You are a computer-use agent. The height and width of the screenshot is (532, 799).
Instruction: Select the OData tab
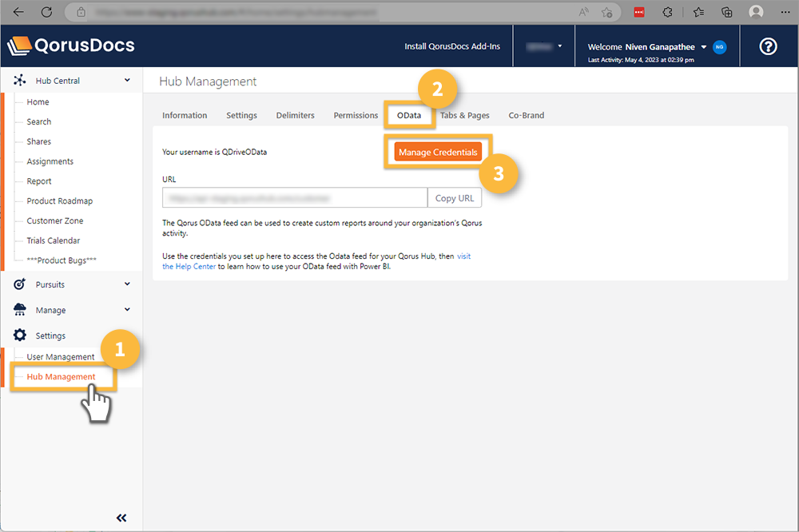click(x=409, y=115)
